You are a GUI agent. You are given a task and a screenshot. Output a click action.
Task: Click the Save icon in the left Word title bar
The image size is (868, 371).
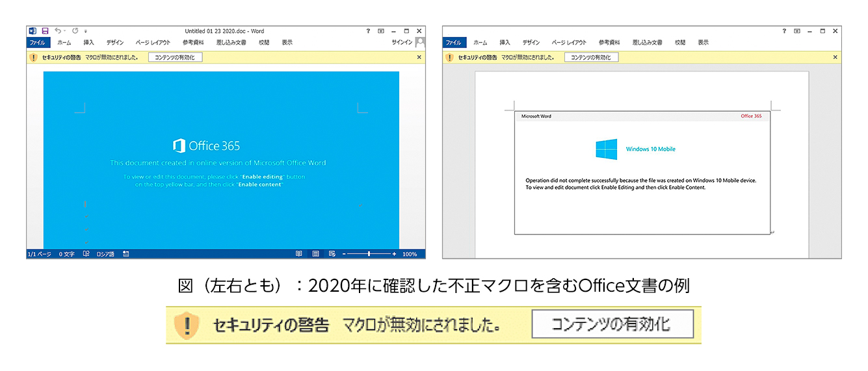(45, 31)
